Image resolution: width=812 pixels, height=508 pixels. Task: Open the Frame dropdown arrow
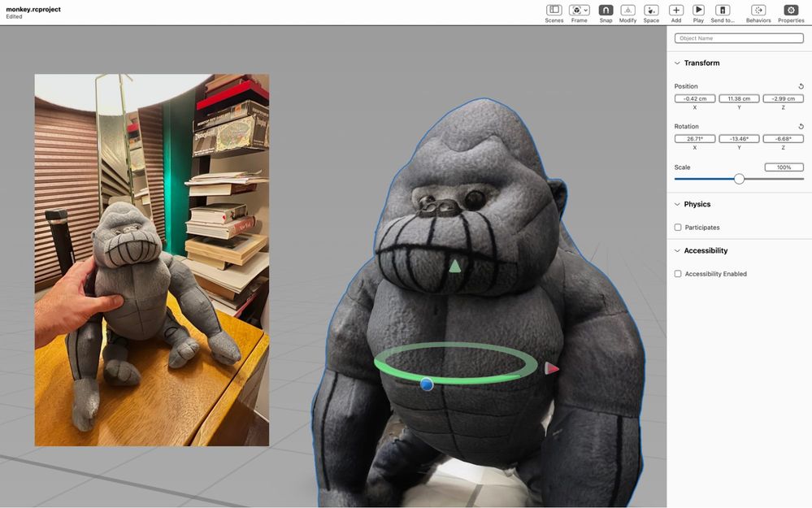(587, 10)
